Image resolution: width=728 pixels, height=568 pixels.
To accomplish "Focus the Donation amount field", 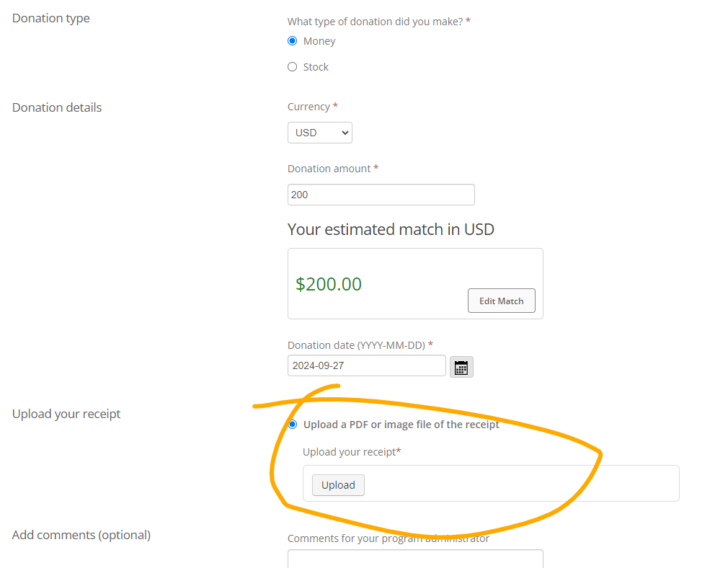I will [x=381, y=195].
